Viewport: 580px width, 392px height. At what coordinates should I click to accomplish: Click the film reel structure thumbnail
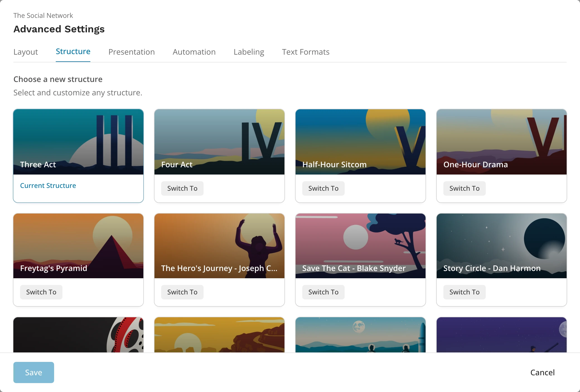(78, 335)
